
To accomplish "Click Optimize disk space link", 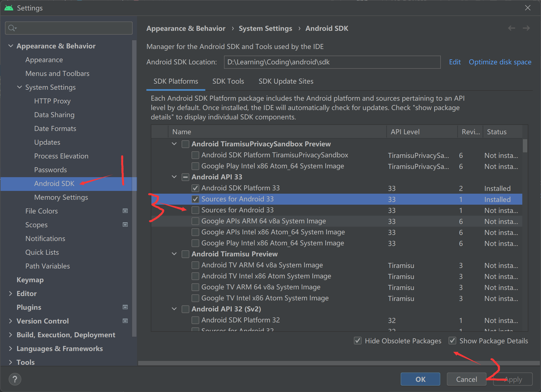I will (500, 62).
